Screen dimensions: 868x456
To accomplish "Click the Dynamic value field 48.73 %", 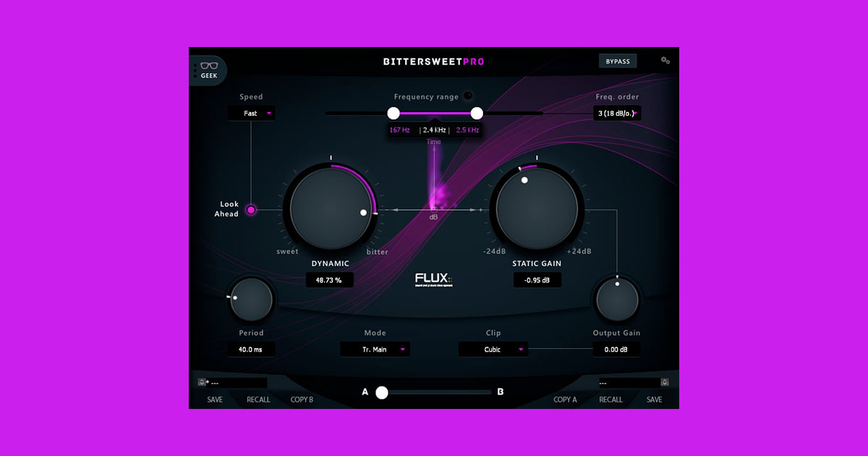I will click(330, 280).
